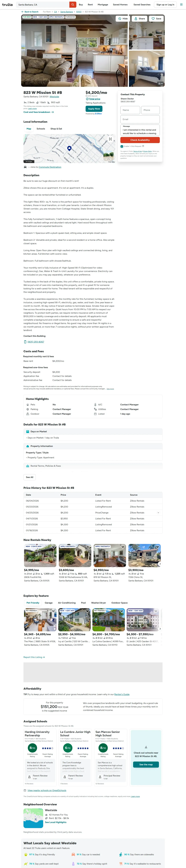186x868 pixels.
Task: Open the photo gallery count icon
Action: (x=160, y=84)
